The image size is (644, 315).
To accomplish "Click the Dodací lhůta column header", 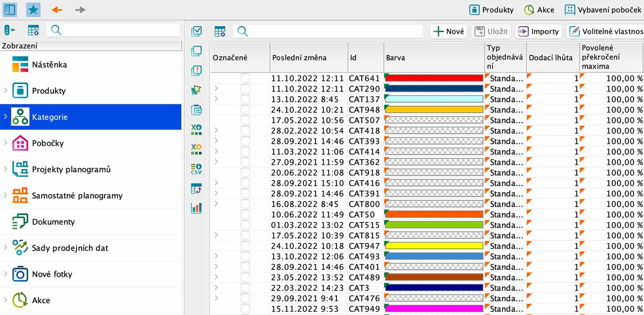I will [x=553, y=58].
